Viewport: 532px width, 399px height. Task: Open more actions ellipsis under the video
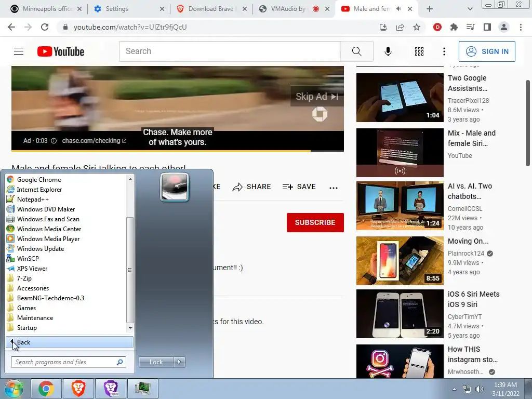tap(334, 188)
